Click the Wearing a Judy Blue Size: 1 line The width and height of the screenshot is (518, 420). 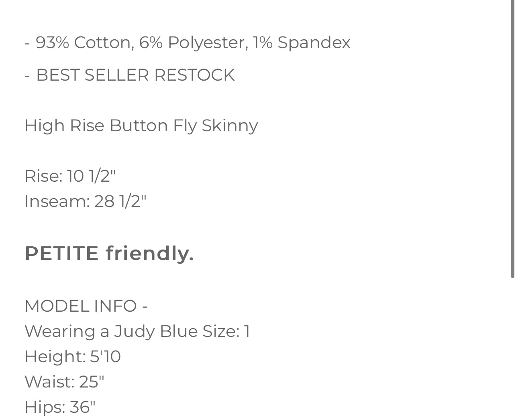137,332
